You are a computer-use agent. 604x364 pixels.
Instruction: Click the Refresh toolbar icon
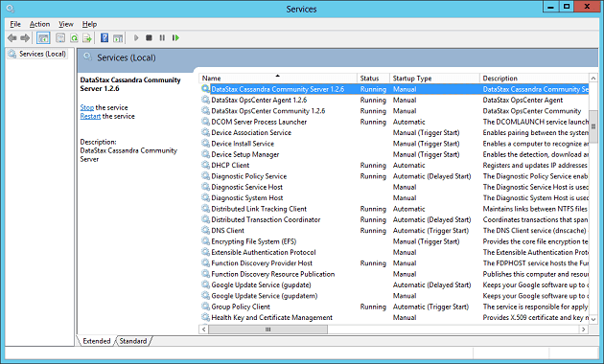pyautogui.click(x=74, y=37)
